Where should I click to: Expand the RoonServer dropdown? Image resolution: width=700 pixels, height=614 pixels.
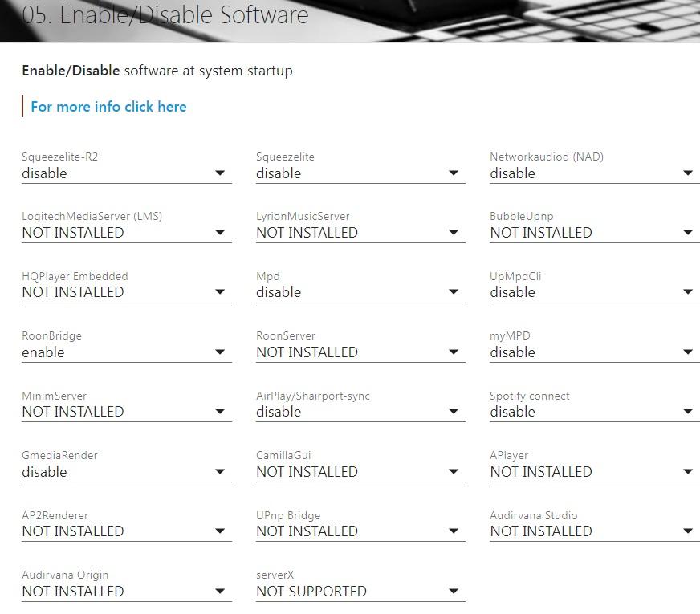(360, 352)
